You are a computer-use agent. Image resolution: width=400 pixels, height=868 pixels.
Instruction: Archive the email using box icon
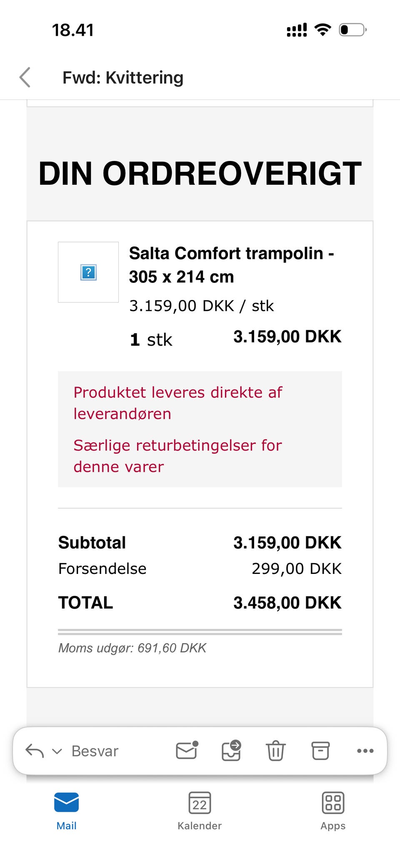[x=320, y=750]
